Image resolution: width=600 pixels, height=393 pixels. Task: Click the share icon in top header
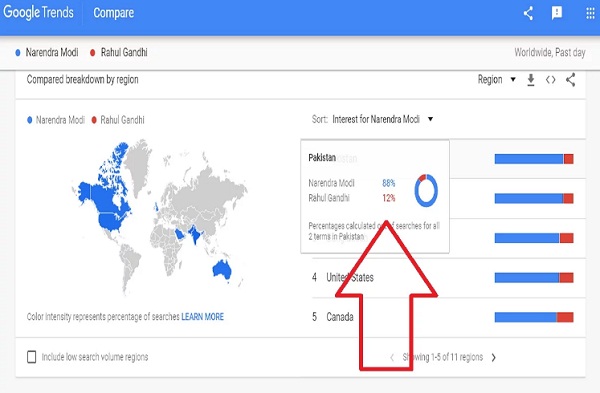(x=528, y=13)
